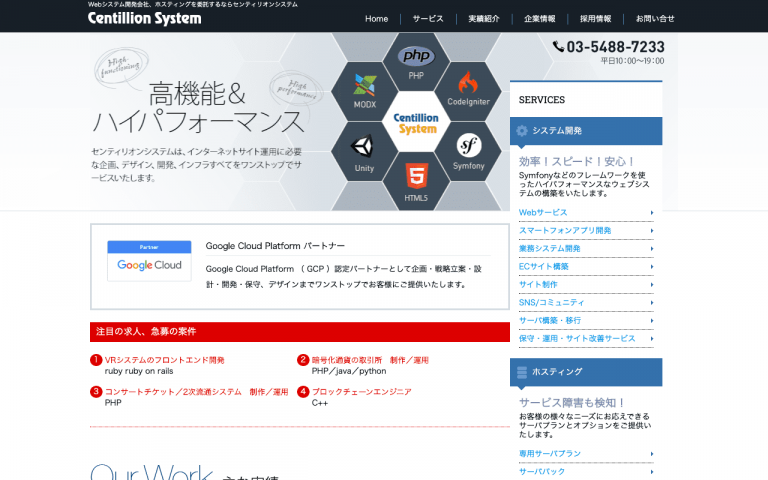Open the Home menu item

376,19
